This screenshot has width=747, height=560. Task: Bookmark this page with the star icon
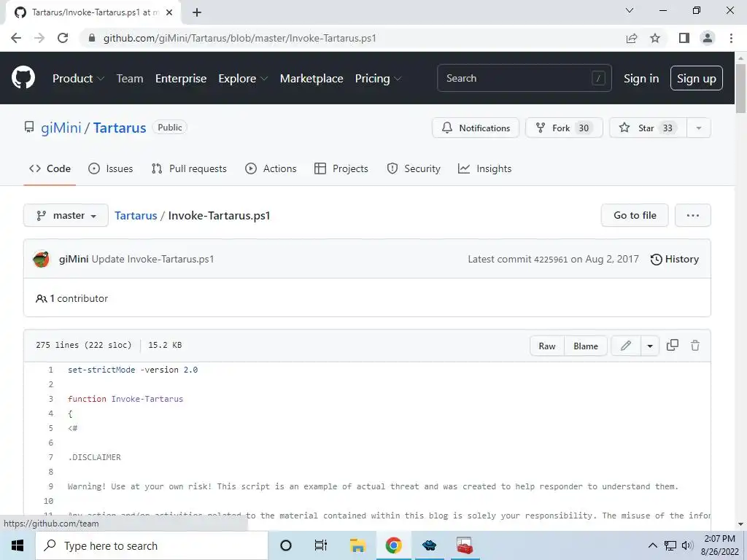(x=655, y=38)
